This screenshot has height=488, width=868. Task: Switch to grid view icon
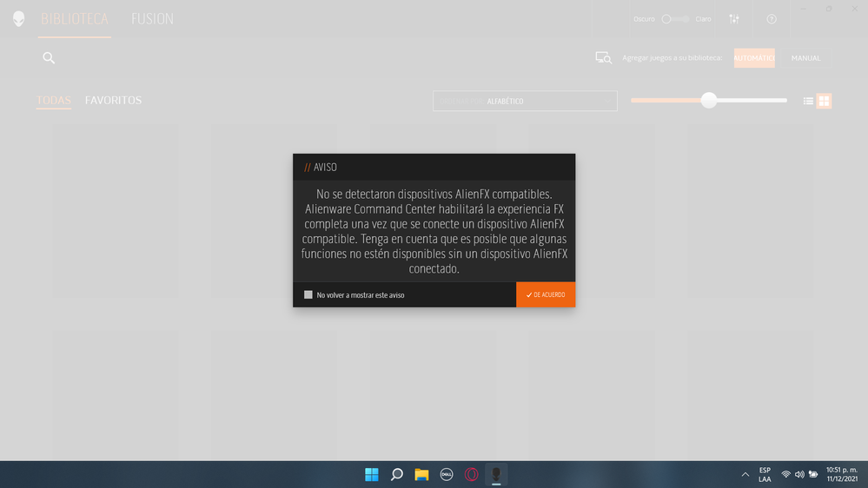824,102
